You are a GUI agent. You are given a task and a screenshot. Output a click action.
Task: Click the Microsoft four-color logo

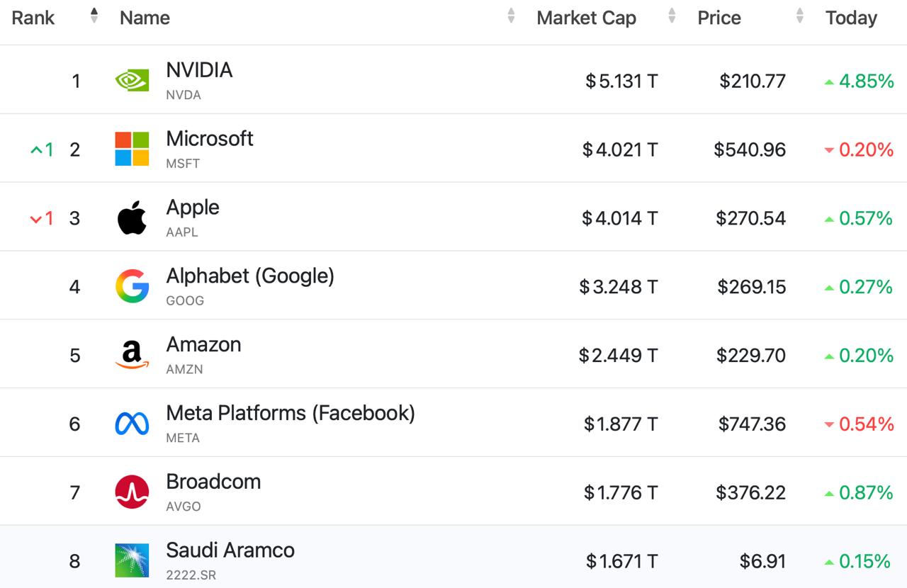pyautogui.click(x=132, y=149)
